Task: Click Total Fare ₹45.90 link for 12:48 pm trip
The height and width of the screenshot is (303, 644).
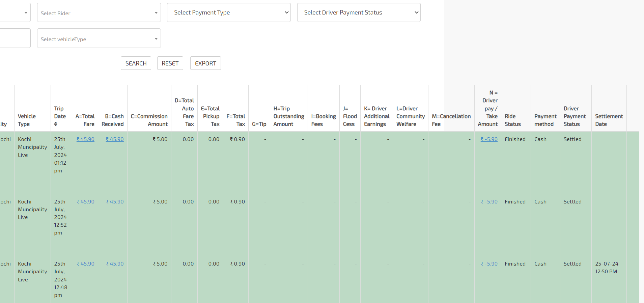Action: tap(85, 264)
